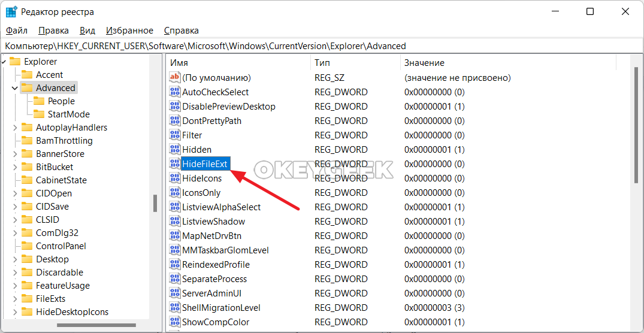Collapse the Explorer tree node
This screenshot has width=644, height=333.
(x=4, y=62)
